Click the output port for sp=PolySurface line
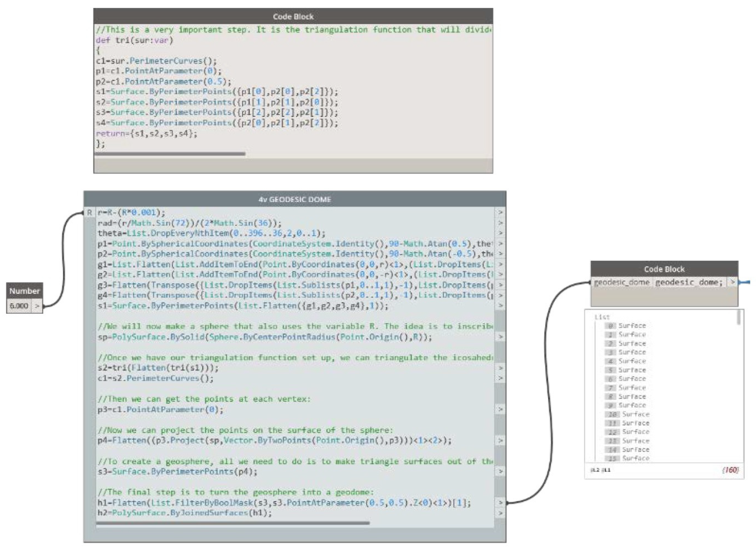This screenshot has width=756, height=549. click(500, 337)
